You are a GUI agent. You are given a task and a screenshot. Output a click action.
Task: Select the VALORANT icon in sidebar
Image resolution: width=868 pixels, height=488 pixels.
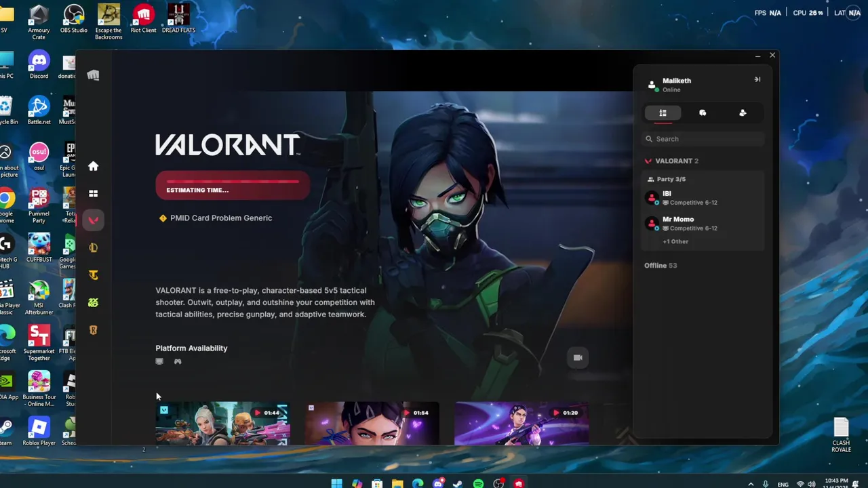pyautogui.click(x=93, y=220)
